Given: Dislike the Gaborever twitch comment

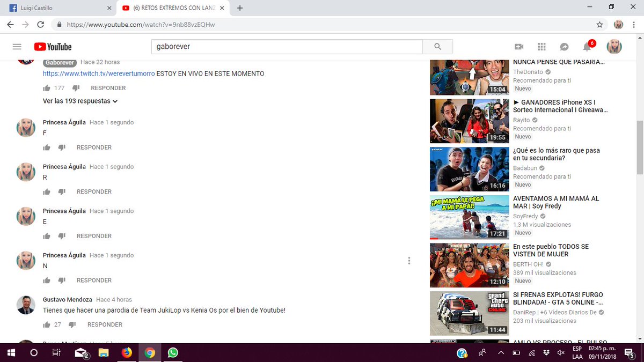Looking at the screenshot, I should (x=76, y=88).
